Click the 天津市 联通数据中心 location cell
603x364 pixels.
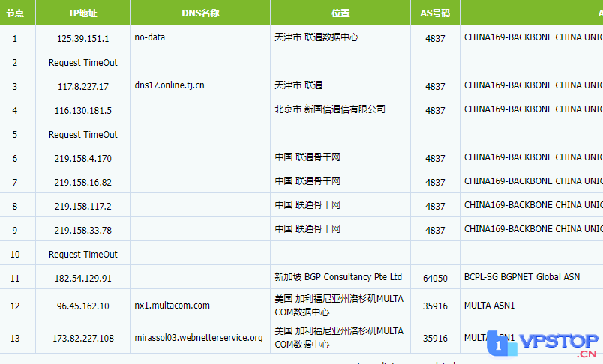340,37
